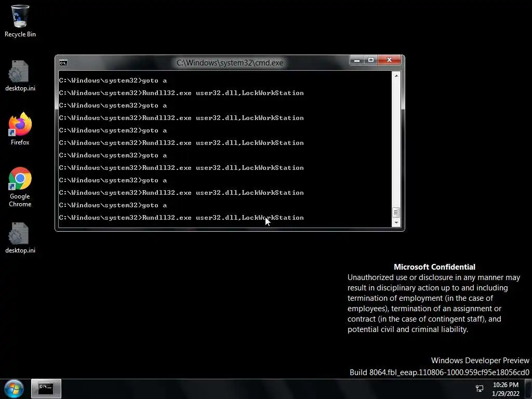This screenshot has width=532, height=399.
Task: Close the cmd.exe window
Action: pos(390,60)
